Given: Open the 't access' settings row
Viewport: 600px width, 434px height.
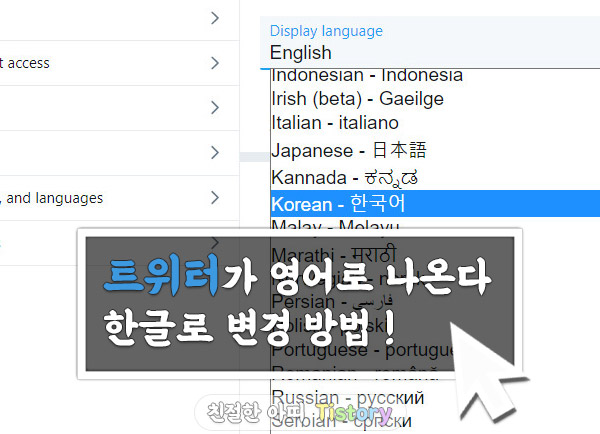Looking at the screenshot, I should (x=119, y=63).
